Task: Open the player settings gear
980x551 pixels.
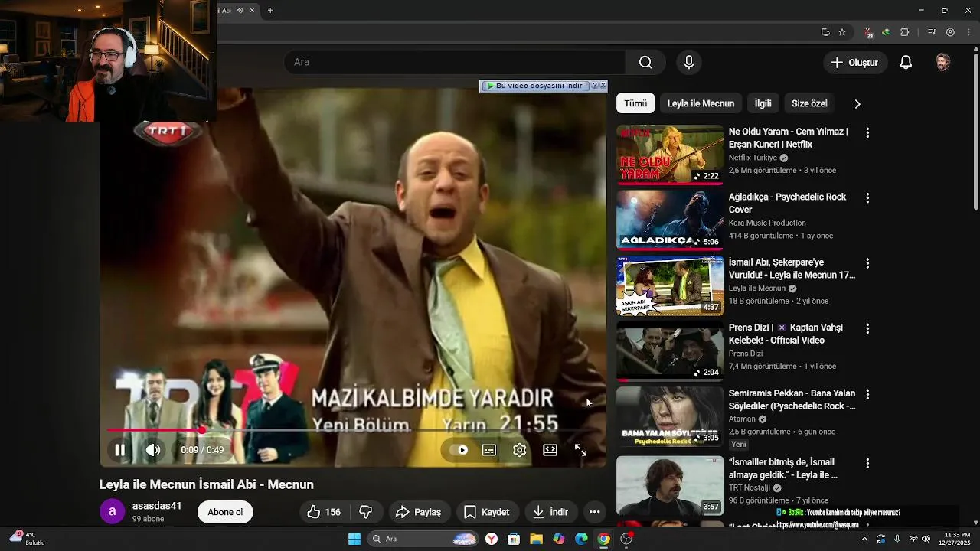Action: tap(520, 450)
